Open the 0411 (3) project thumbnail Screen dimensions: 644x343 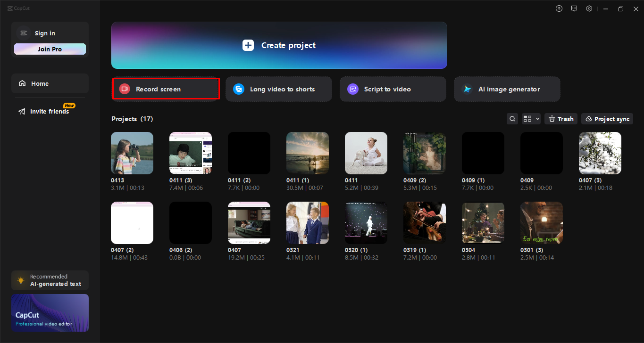(191, 153)
